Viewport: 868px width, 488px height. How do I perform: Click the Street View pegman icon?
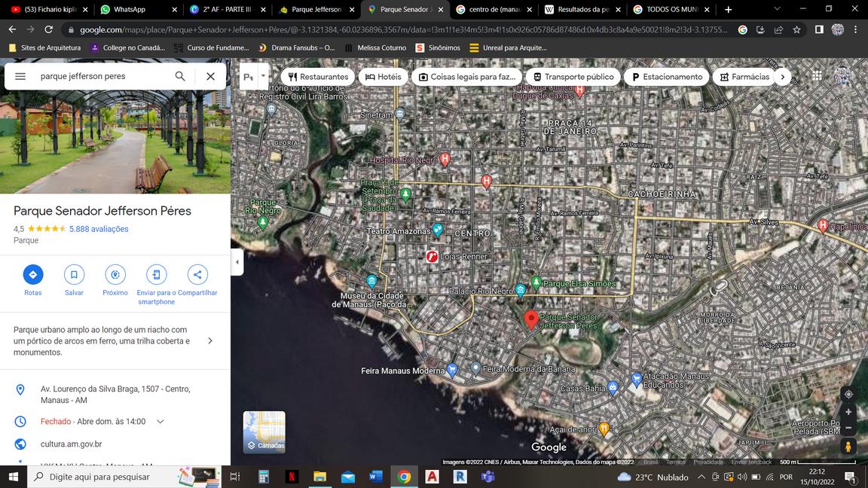coord(848,447)
